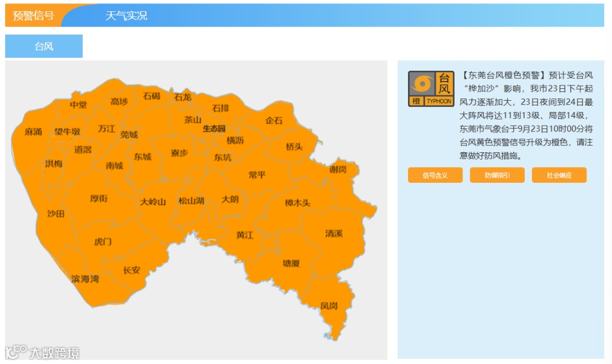Select 麻涌 district on the map
This screenshot has height=364, width=612.
click(33, 132)
